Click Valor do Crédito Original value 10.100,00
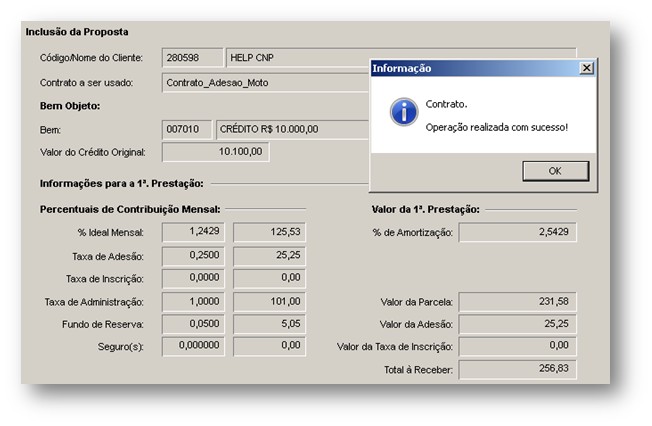The image size is (652, 426). coord(215,152)
